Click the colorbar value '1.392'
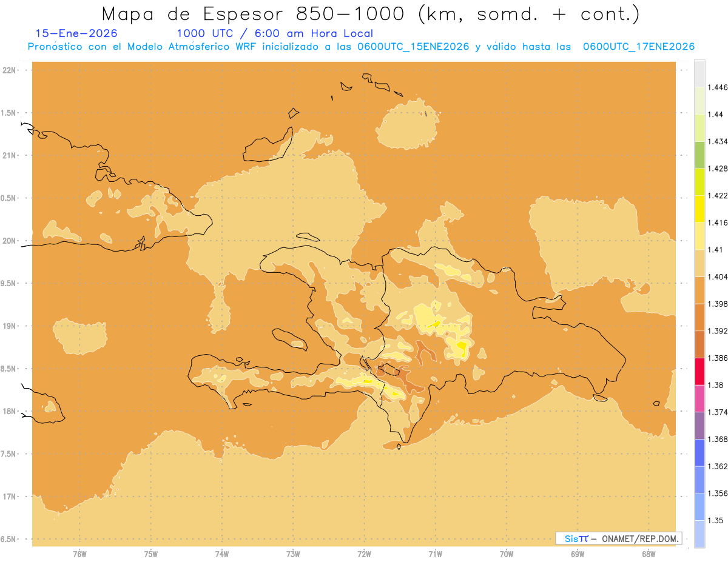The width and height of the screenshot is (728, 562). pyautogui.click(x=718, y=331)
